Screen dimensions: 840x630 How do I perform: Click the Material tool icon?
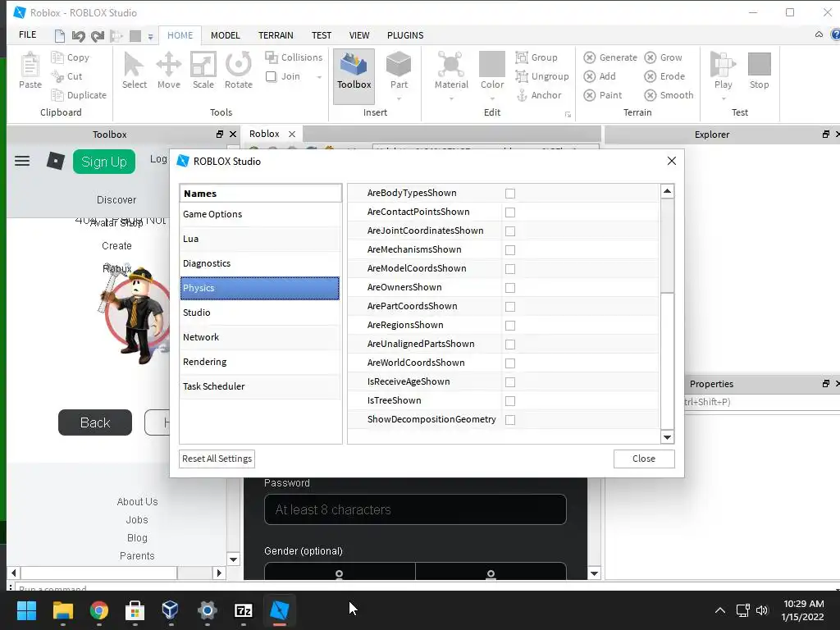(x=451, y=65)
